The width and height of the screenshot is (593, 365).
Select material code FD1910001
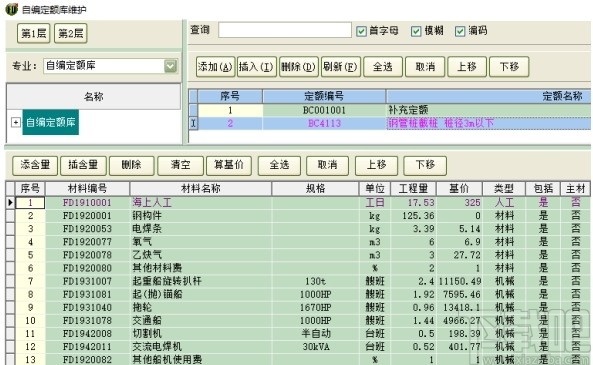pos(87,203)
